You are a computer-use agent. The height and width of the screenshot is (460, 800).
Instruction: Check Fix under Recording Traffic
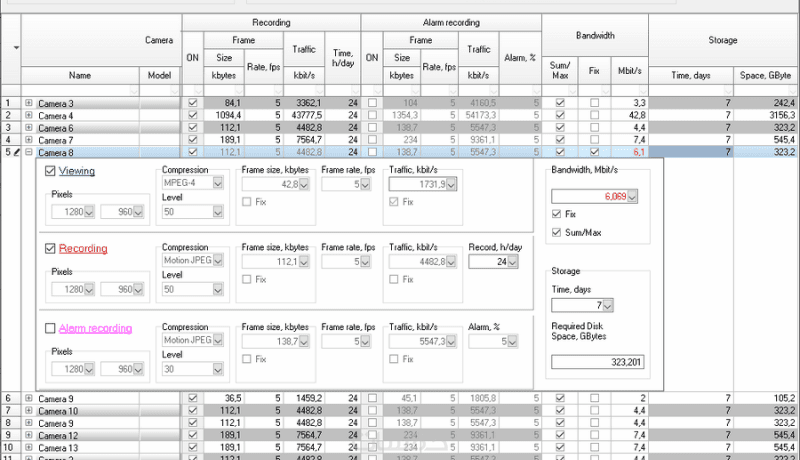(x=394, y=279)
